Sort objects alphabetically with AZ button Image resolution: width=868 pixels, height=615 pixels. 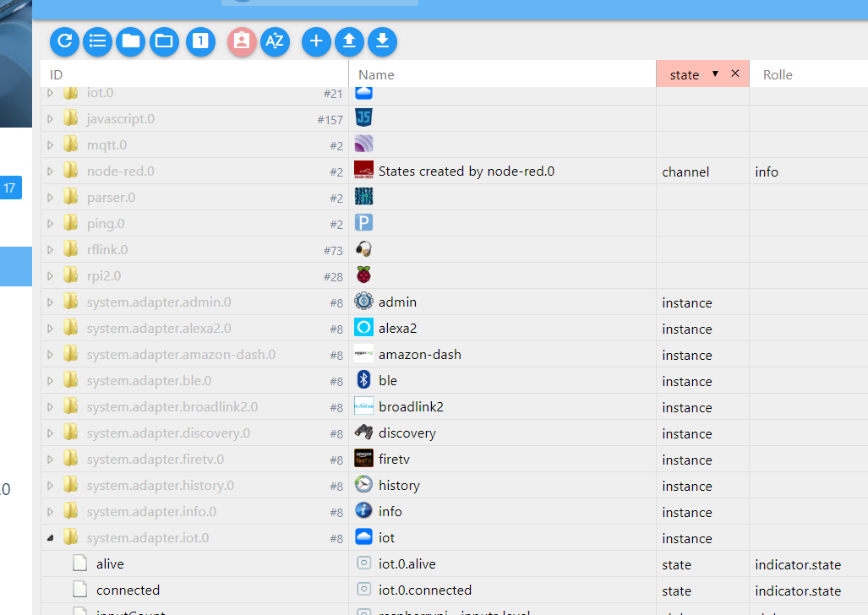coord(276,41)
